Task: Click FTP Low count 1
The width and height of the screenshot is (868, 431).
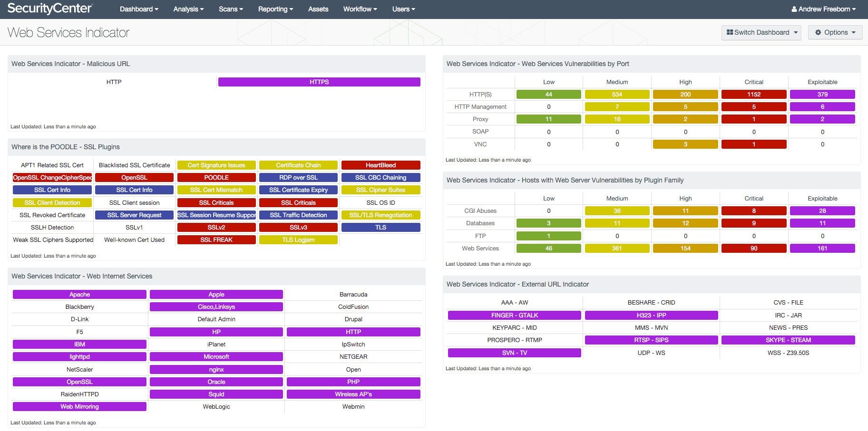Action: 548,236
